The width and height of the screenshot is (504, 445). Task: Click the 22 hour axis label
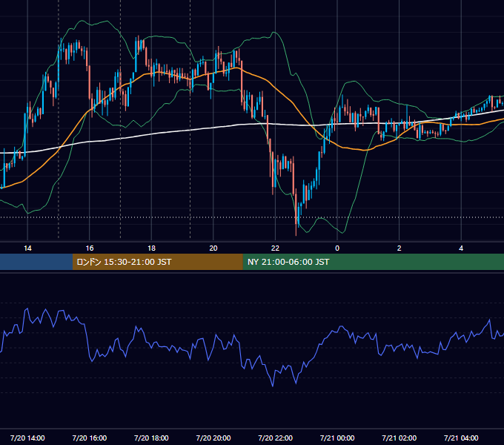click(275, 248)
